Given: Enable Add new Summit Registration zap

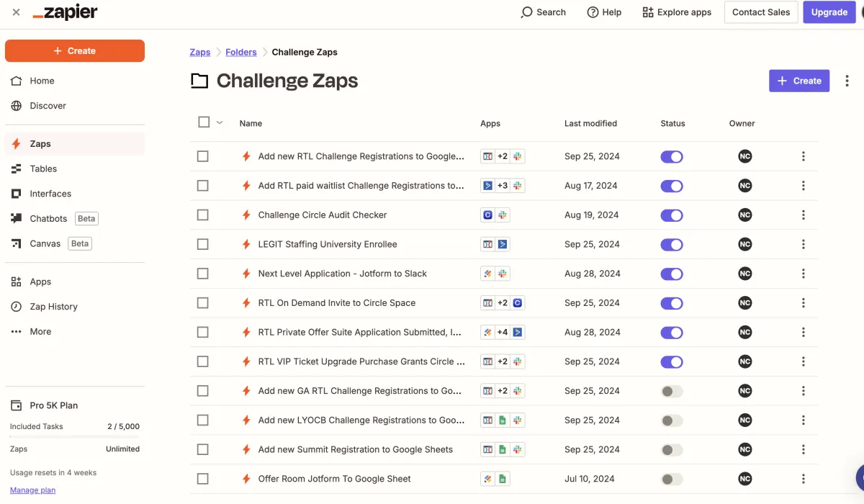Looking at the screenshot, I should coord(672,450).
